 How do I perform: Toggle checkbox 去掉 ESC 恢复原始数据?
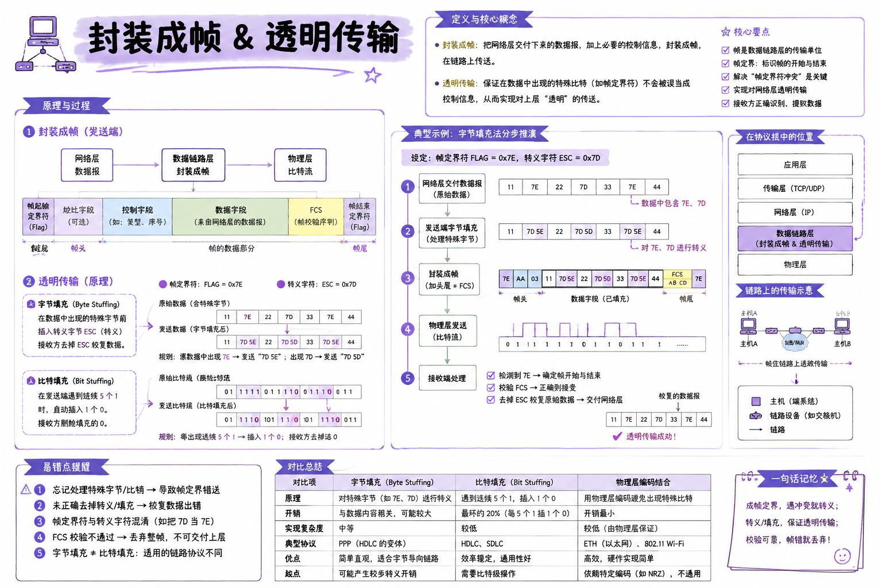click(490, 400)
